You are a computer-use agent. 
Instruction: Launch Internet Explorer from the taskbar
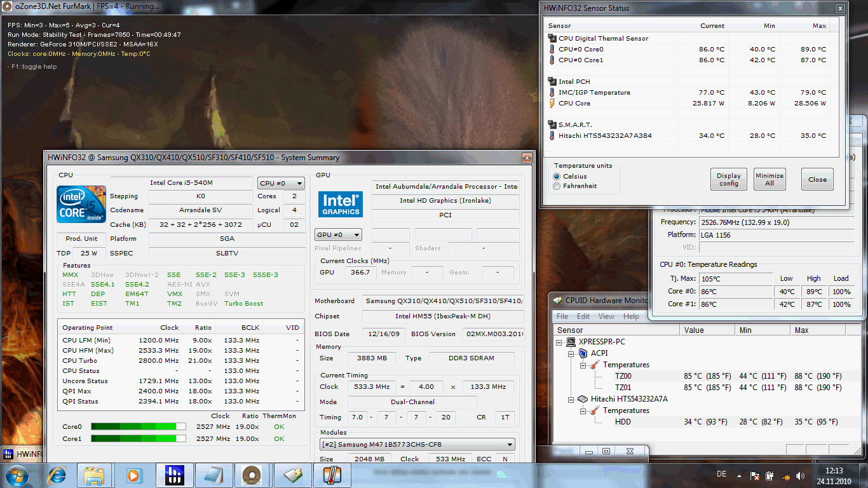pyautogui.click(x=57, y=475)
